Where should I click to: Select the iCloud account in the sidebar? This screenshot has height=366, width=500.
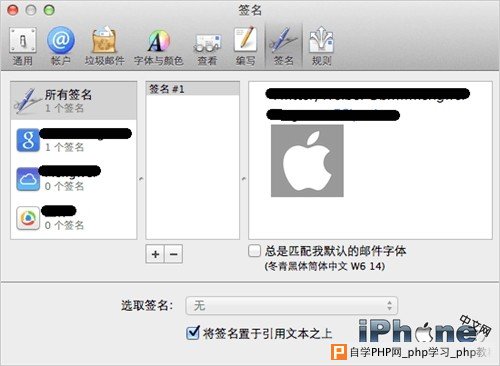[x=74, y=179]
